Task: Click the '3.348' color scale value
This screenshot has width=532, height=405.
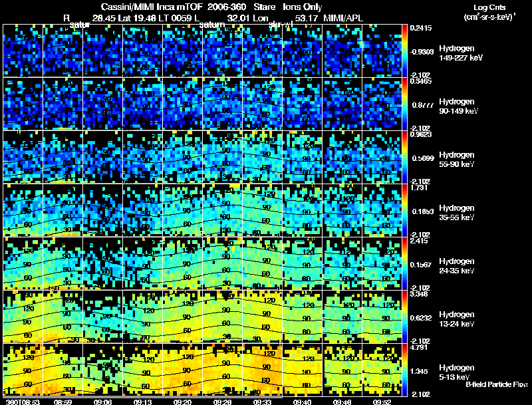Action: pyautogui.click(x=419, y=294)
